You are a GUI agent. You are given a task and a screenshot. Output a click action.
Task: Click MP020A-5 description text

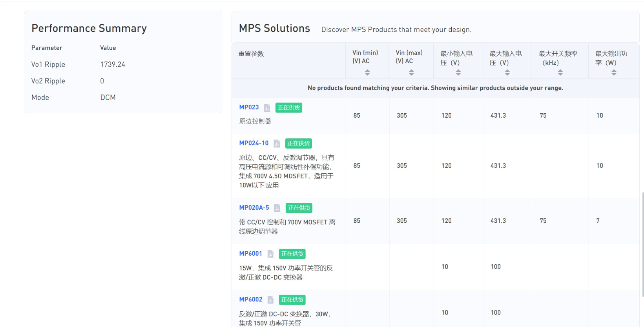click(287, 227)
